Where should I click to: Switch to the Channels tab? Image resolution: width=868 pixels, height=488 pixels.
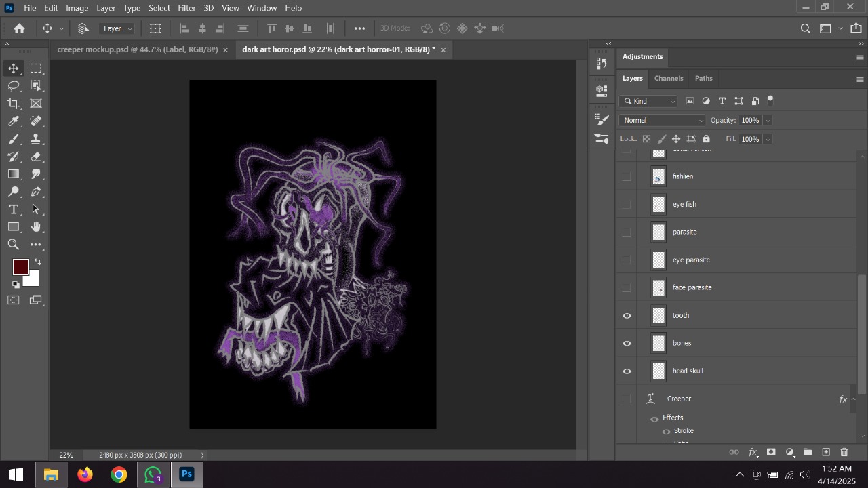(669, 79)
